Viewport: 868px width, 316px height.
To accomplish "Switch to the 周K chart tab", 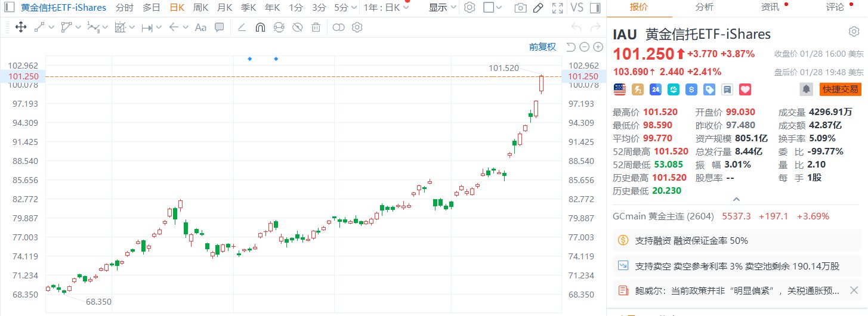I will point(200,8).
